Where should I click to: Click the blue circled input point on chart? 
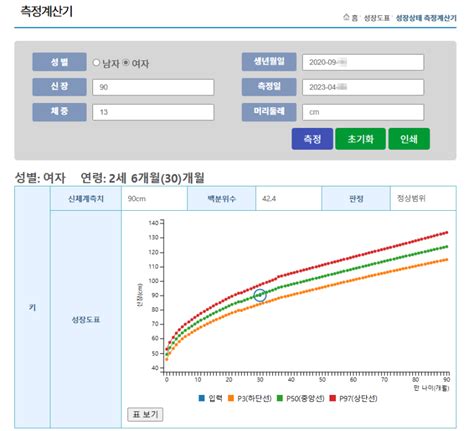260,295
